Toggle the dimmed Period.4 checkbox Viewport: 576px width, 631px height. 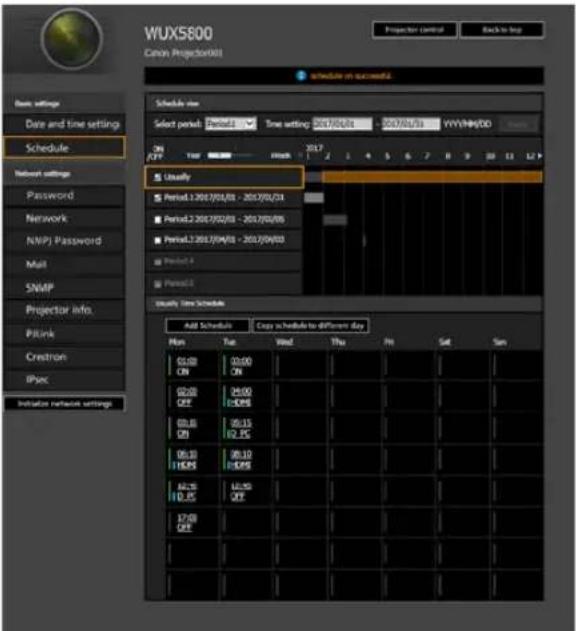[157, 262]
